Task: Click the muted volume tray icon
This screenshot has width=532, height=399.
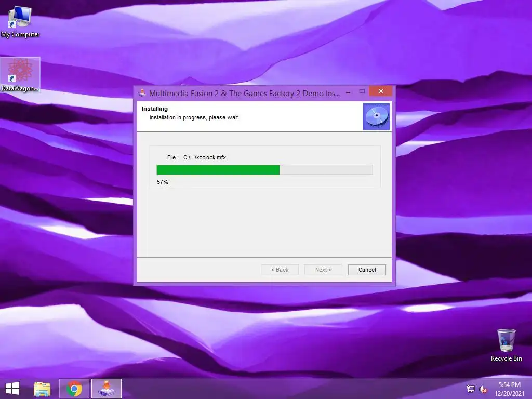Action: 483,390
